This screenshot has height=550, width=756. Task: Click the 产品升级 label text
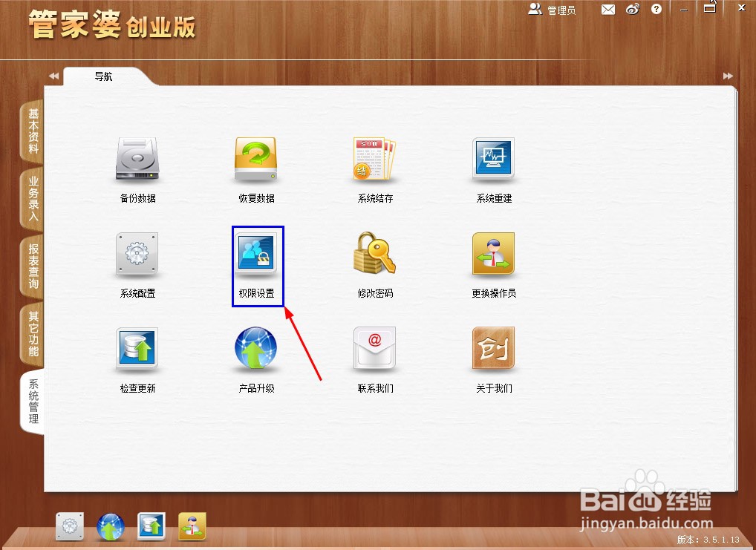coord(256,388)
